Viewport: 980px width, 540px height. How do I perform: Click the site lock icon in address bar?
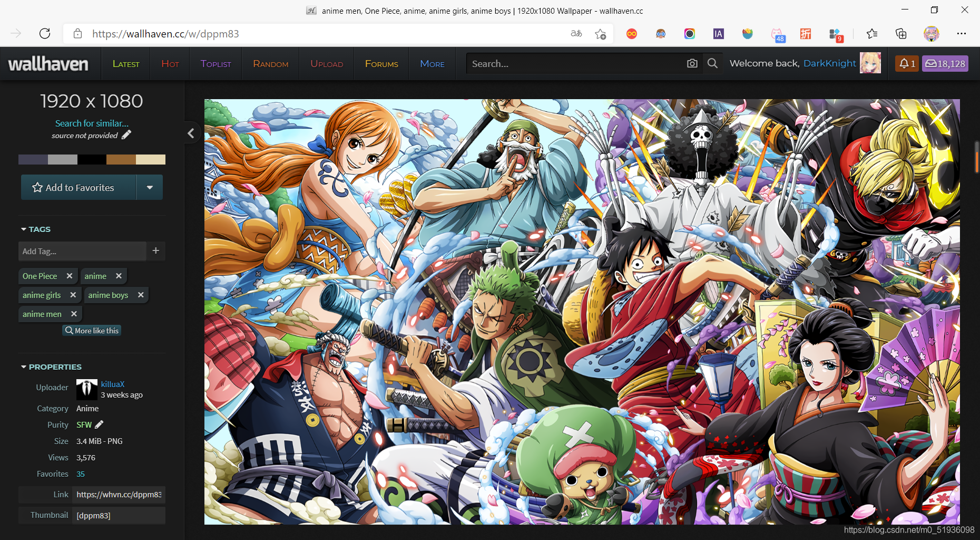pos(77,34)
